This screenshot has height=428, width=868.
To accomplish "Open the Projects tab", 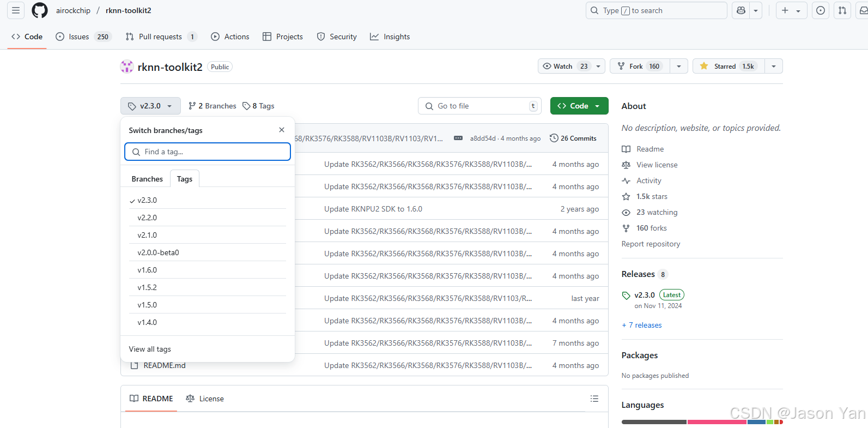I will point(283,37).
